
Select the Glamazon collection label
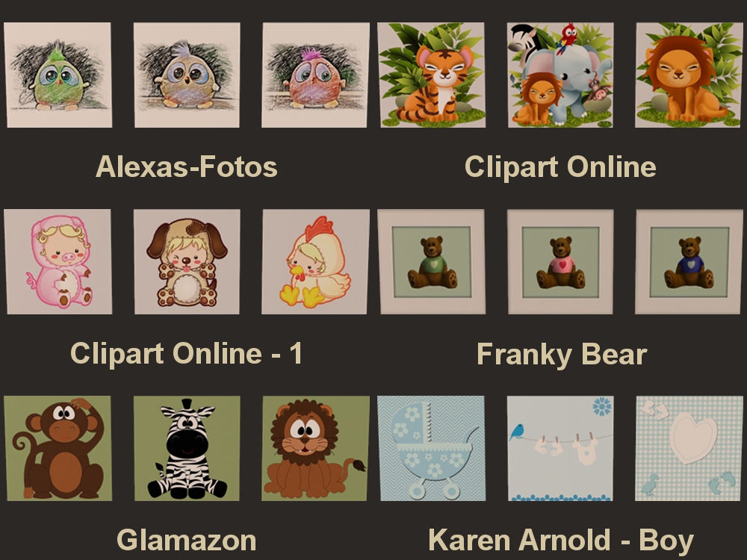186,540
